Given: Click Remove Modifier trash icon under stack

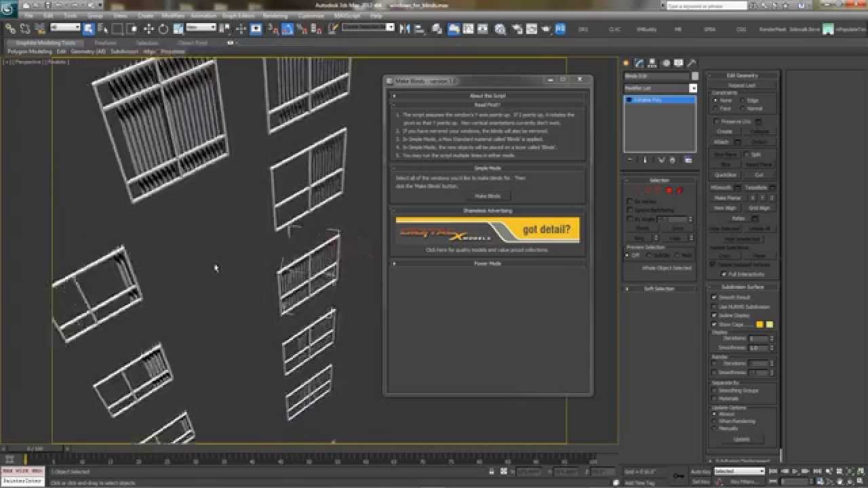Looking at the screenshot, I should 672,160.
